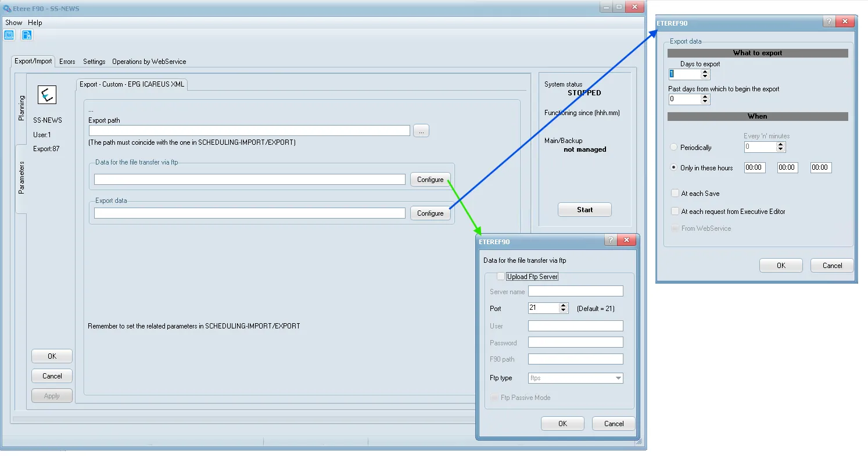This screenshot has width=868, height=461.
Task: Check the At each Save option
Action: click(675, 194)
